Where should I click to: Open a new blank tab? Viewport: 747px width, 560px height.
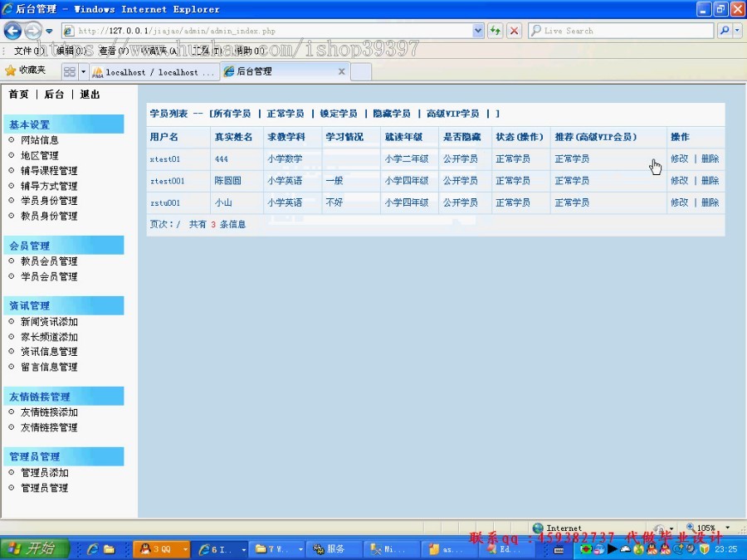pyautogui.click(x=361, y=72)
